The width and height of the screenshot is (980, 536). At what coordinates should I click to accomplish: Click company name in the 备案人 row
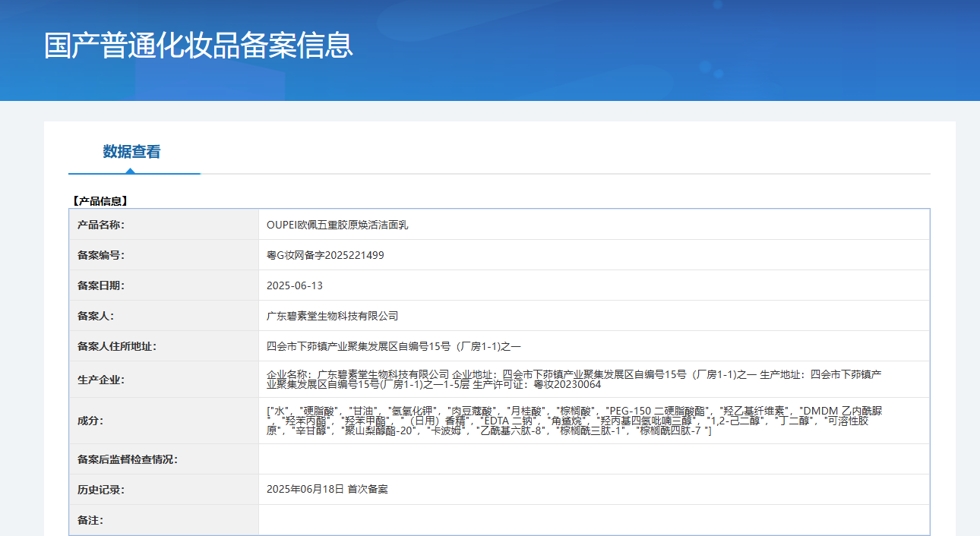(x=332, y=316)
